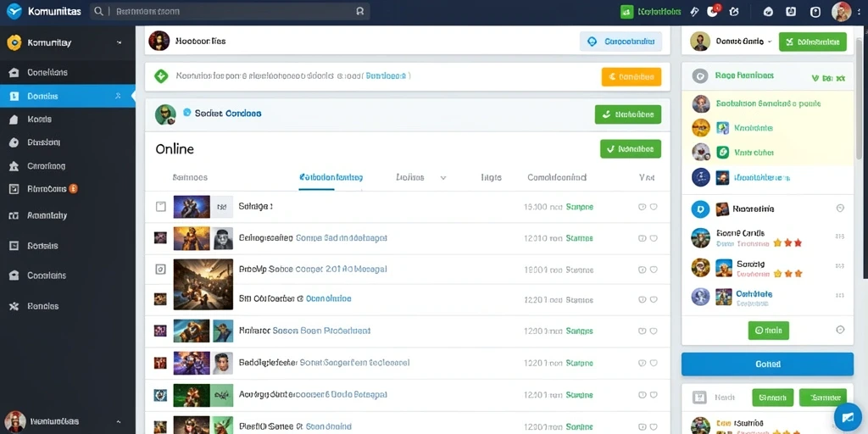
Task: Expand the user menu chevron at sidebar bottom
Action: [118, 421]
